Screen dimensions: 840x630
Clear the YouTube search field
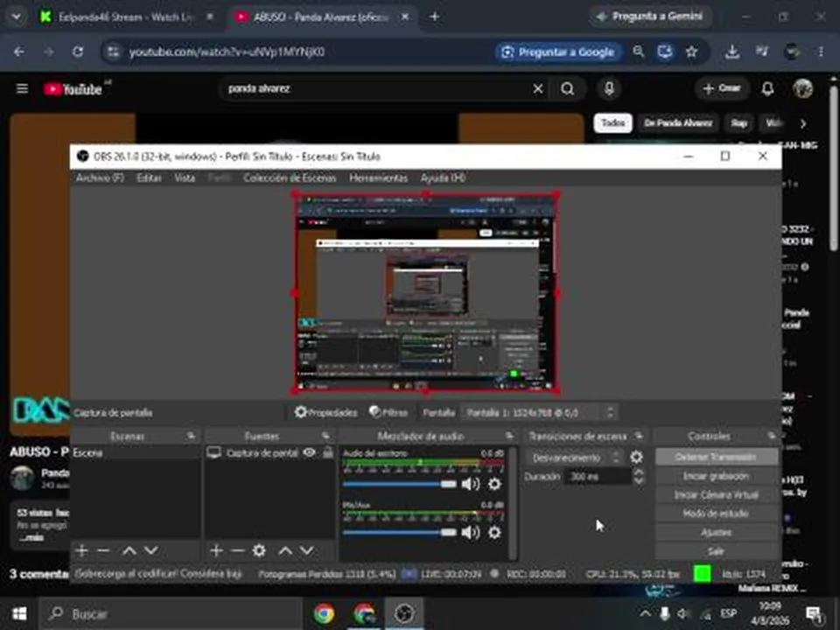(538, 88)
